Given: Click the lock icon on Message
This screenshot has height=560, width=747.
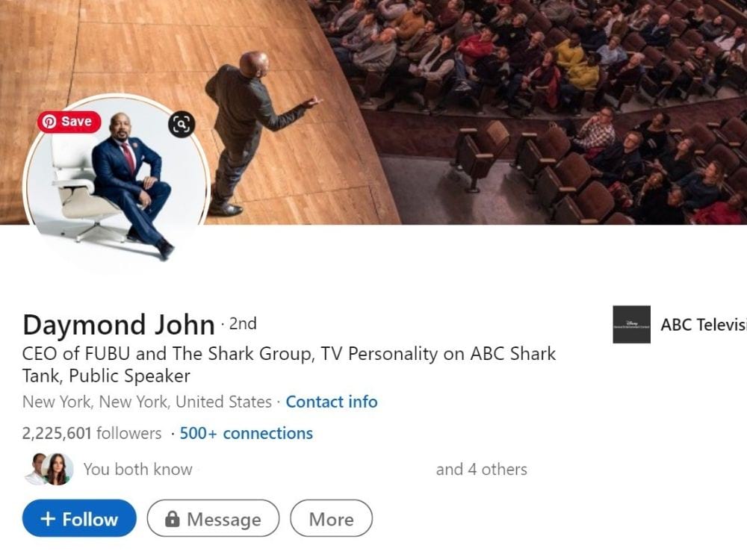Looking at the screenshot, I should (172, 519).
